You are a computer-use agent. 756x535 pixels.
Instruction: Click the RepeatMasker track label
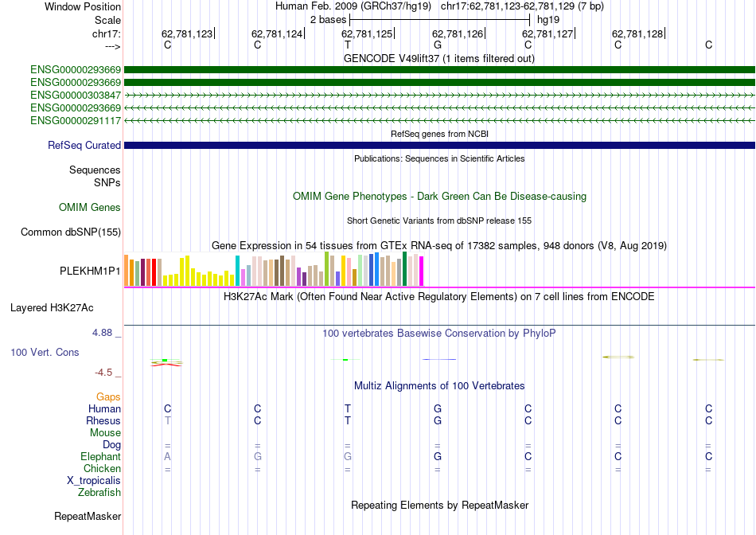(88, 516)
